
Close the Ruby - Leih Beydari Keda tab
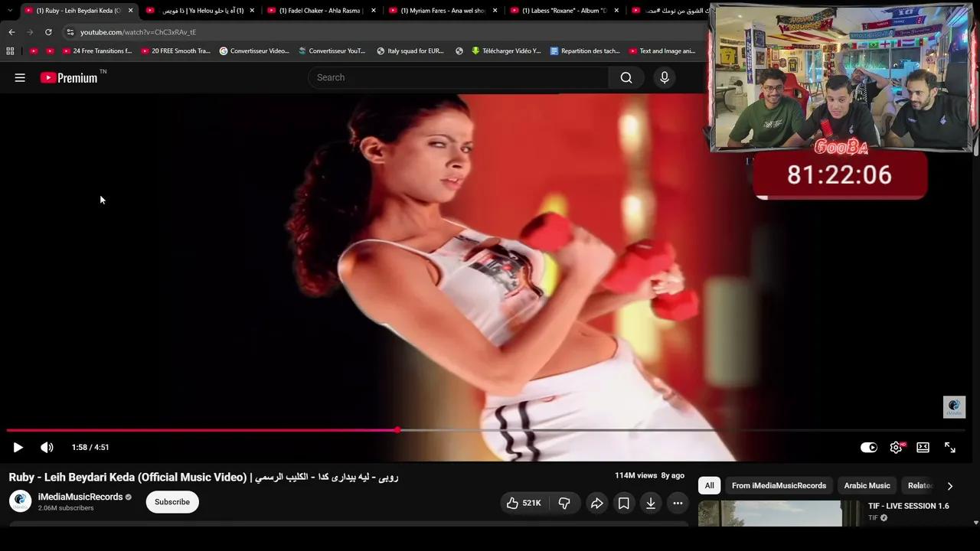130,11
